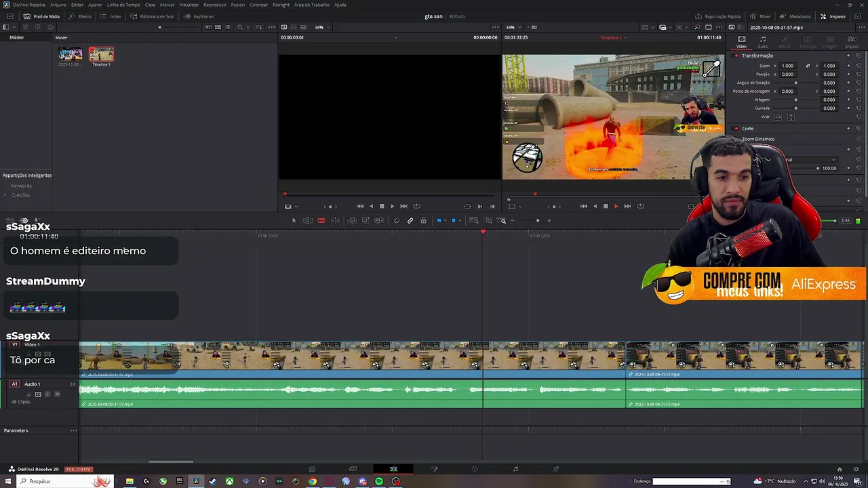Open timeline viewer zoom 34% dropdown
This screenshot has width=868, height=488.
514,27
